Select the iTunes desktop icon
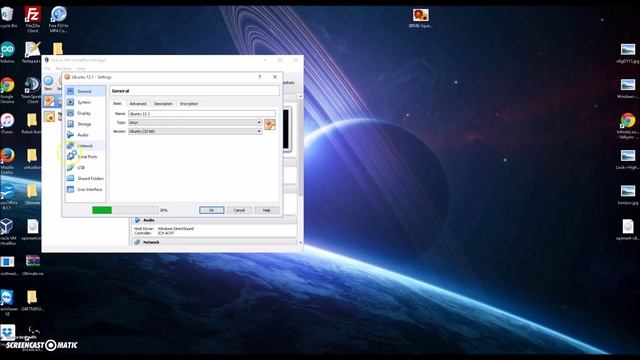Screen dimensions: 640x360 (7, 124)
